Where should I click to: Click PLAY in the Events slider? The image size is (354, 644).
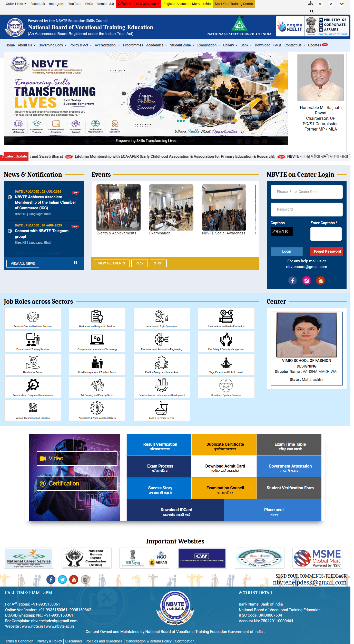coord(140,263)
